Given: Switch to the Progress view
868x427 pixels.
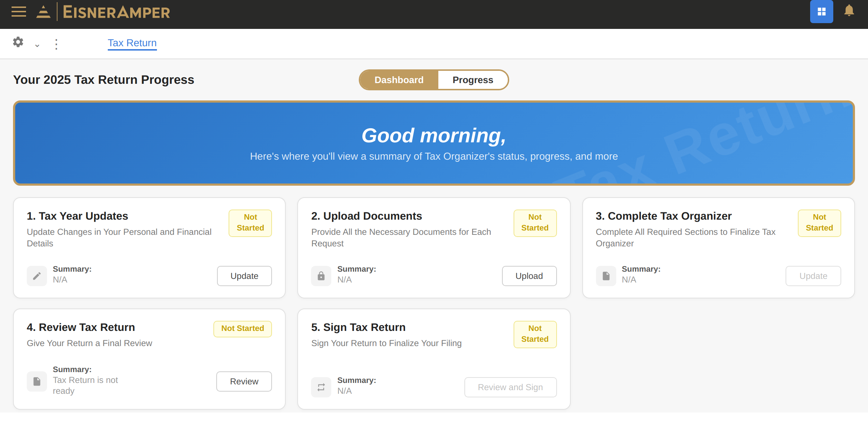Looking at the screenshot, I should 473,79.
